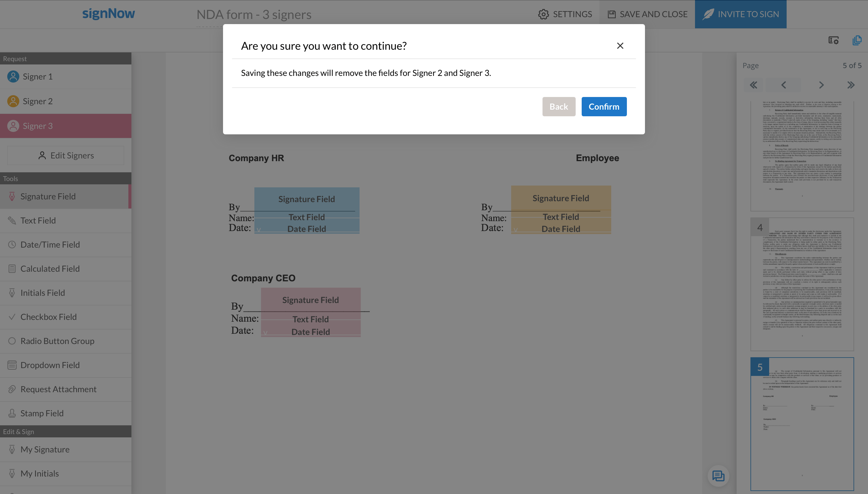This screenshot has height=494, width=868.
Task: Click the Invite to Sign feather icon
Action: [708, 14]
